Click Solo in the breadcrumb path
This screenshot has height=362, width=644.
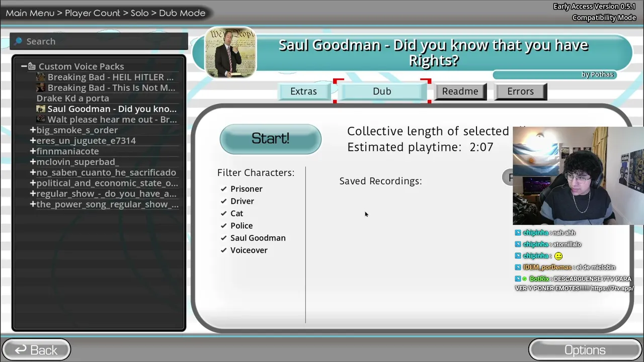(x=139, y=13)
